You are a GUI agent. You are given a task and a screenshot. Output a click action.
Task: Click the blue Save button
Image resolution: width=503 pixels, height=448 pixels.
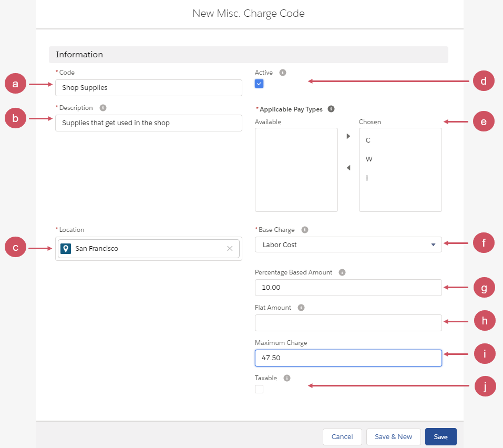coord(440,437)
